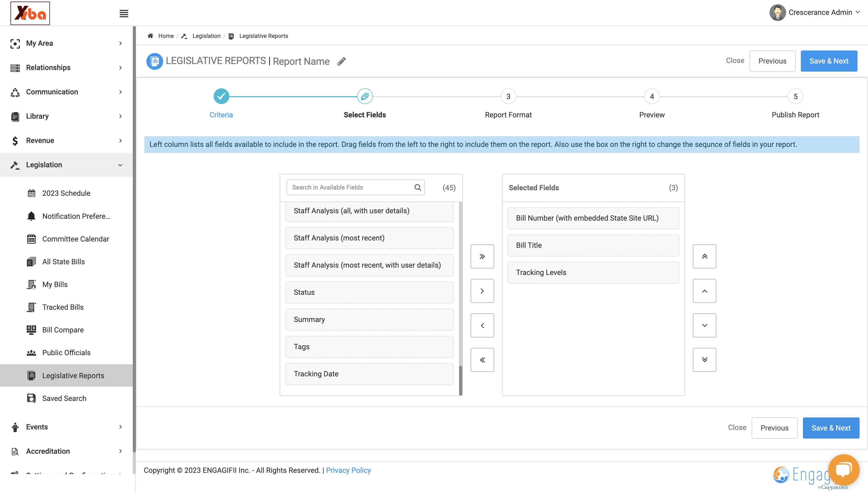Viewport: 868px width, 494px height.
Task: Expand the Relationships menu
Action: click(x=66, y=67)
